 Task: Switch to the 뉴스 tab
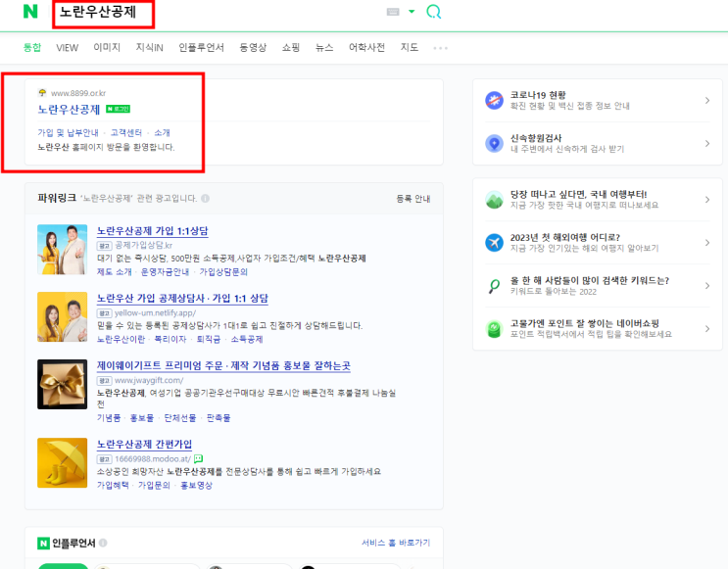[324, 47]
